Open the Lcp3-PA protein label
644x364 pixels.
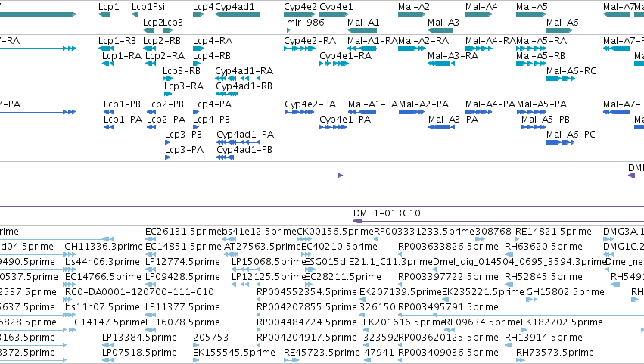[184, 150]
